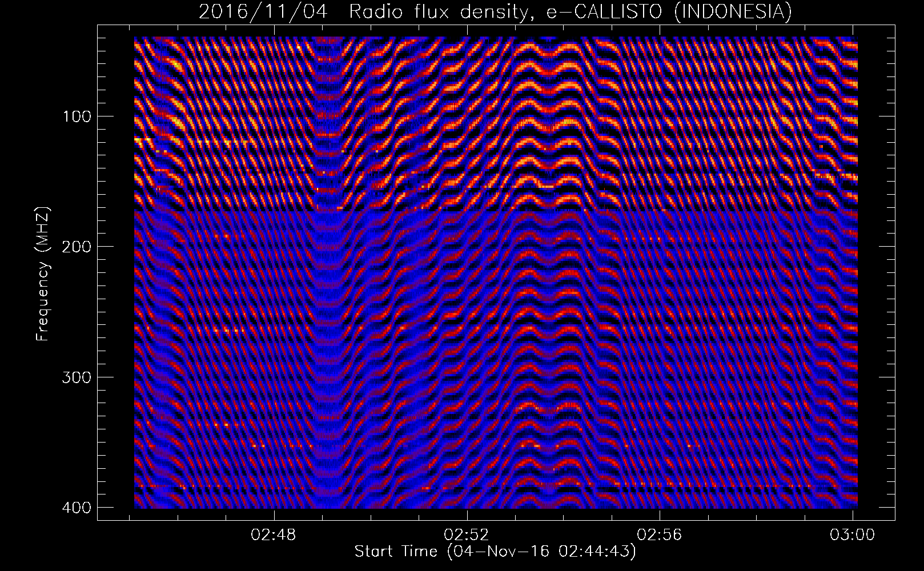Select the 'Frequency (MHZ)' y-axis label

[x=43, y=274]
